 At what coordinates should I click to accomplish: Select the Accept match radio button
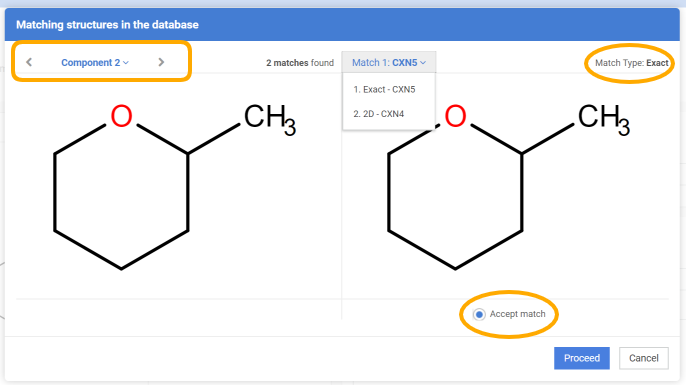click(x=479, y=314)
